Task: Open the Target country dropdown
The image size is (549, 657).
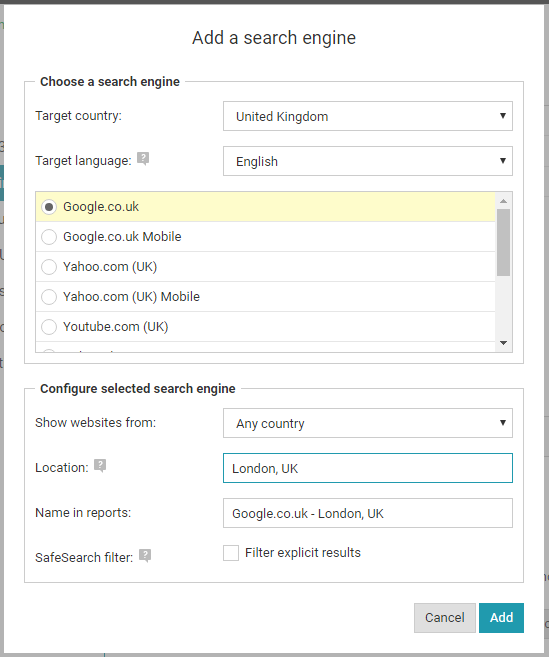Action: pos(368,116)
